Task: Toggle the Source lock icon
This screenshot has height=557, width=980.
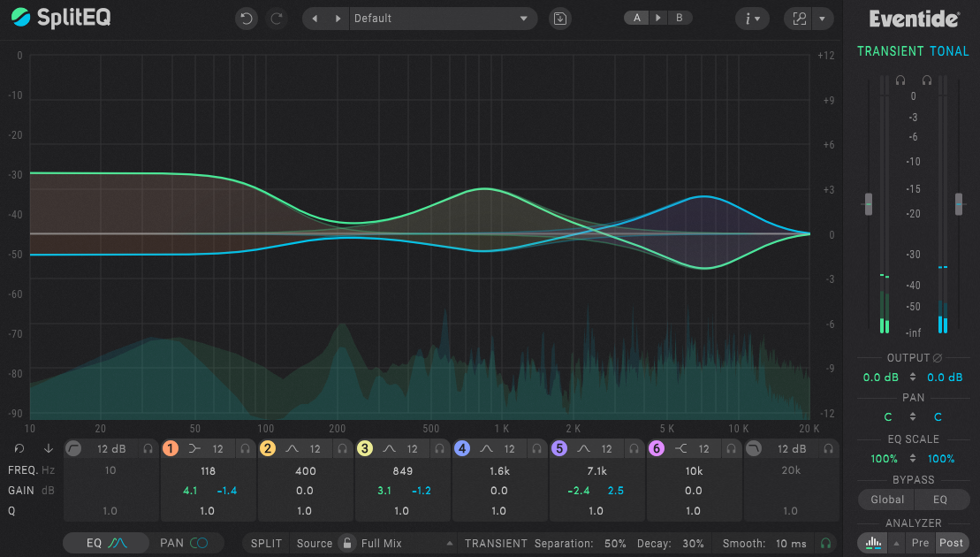Action: [x=347, y=543]
